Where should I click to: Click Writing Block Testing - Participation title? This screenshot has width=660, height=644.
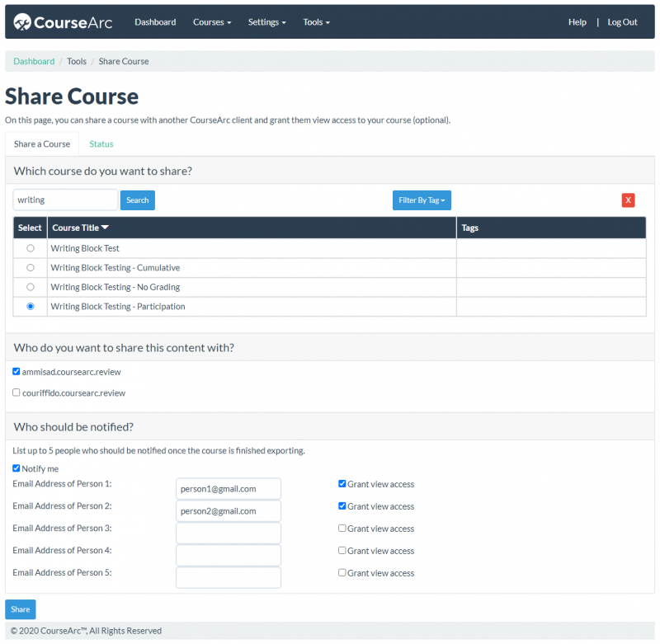(118, 306)
